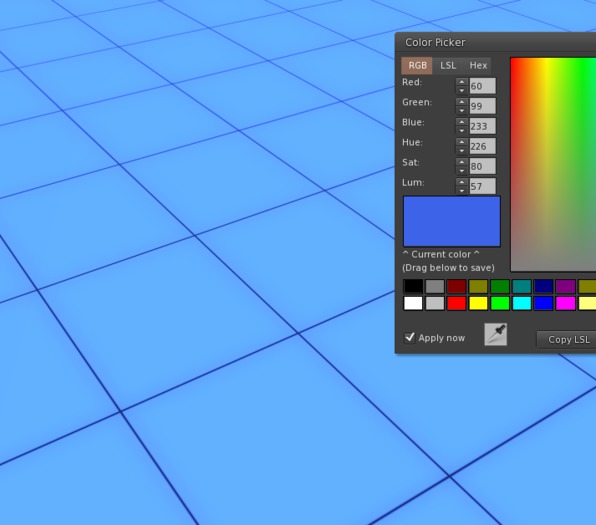Increase the Lum value with up arrow
Viewport: 596px width, 525px height.
point(462,182)
